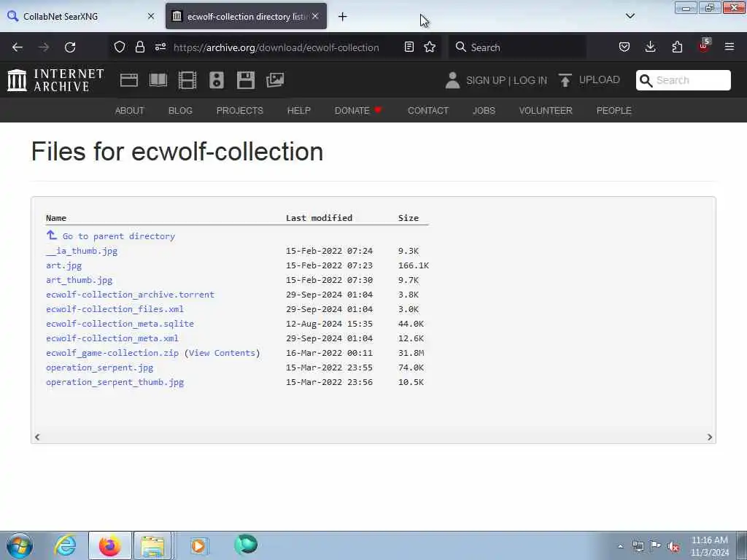Open the art_thumb.jpg file link
The width and height of the screenshot is (747, 560).
(79, 280)
